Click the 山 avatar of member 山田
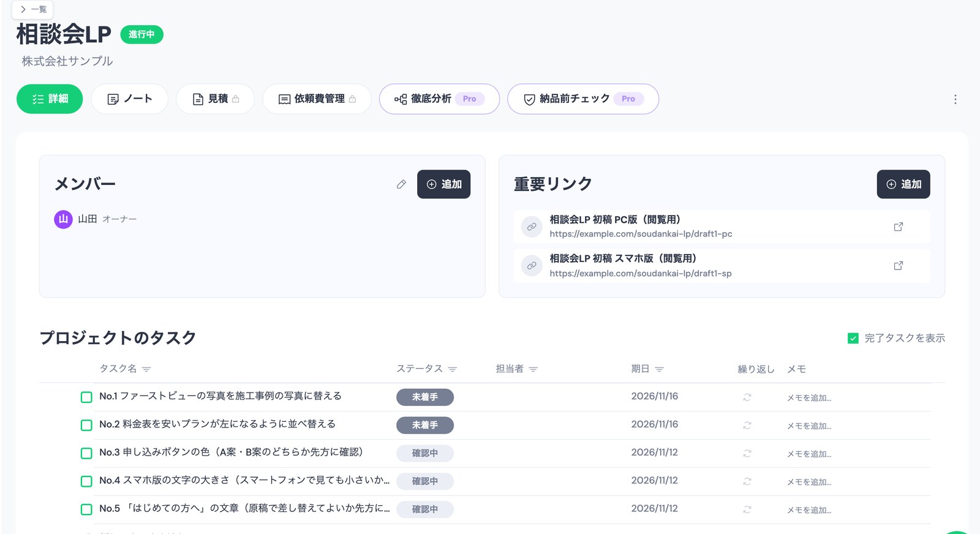The height and width of the screenshot is (534, 980). [63, 219]
